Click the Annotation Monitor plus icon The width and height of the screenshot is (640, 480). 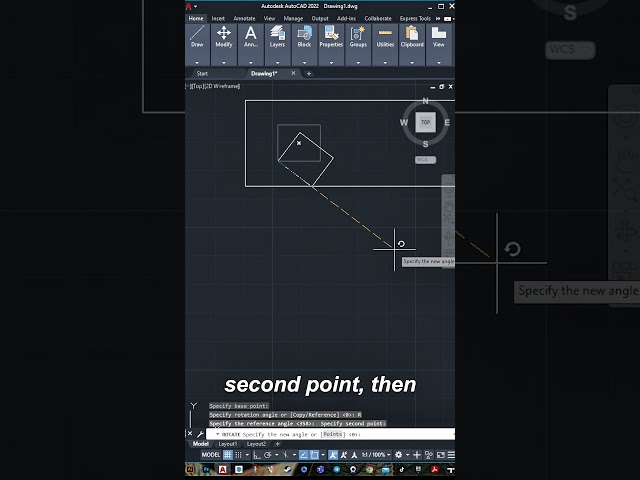tap(417, 455)
